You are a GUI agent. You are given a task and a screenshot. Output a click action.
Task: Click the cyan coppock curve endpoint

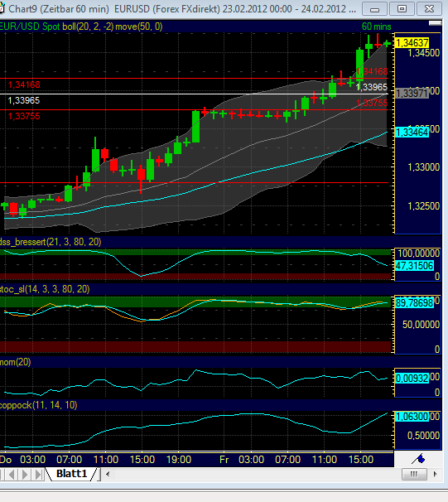pos(387,413)
